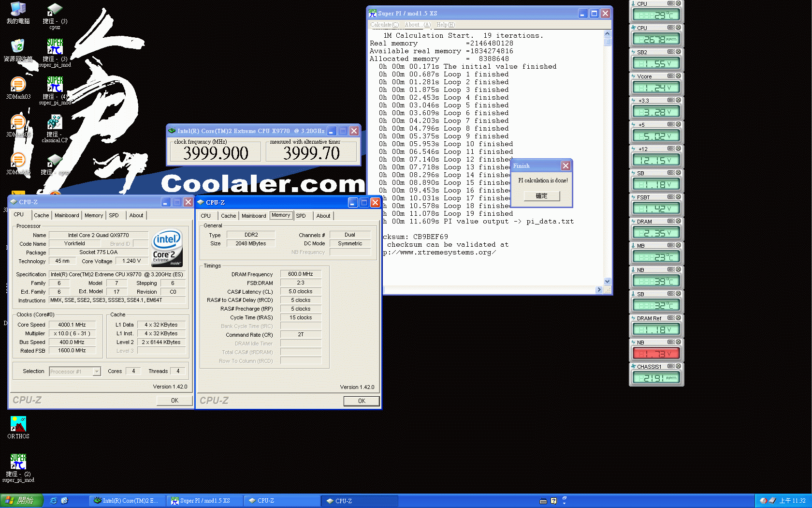Open settings on +12 voltage gadget
The height and width of the screenshot is (508, 812).
pyautogui.click(x=671, y=149)
